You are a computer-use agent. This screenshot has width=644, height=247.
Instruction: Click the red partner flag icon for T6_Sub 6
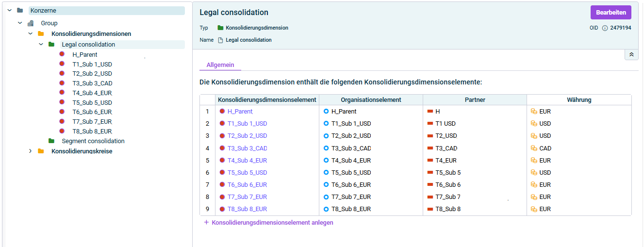(x=430, y=185)
